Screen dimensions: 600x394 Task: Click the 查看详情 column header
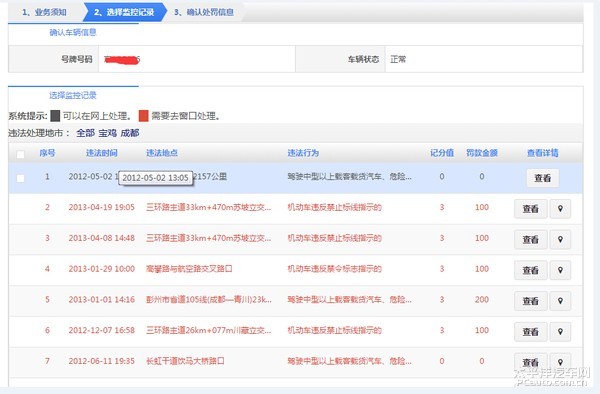(543, 153)
